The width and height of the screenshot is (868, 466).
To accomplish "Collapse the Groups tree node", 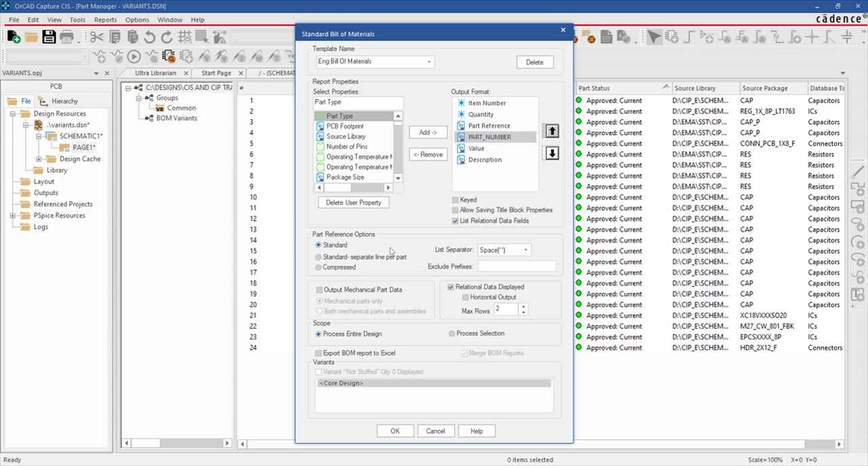I will pos(138,98).
